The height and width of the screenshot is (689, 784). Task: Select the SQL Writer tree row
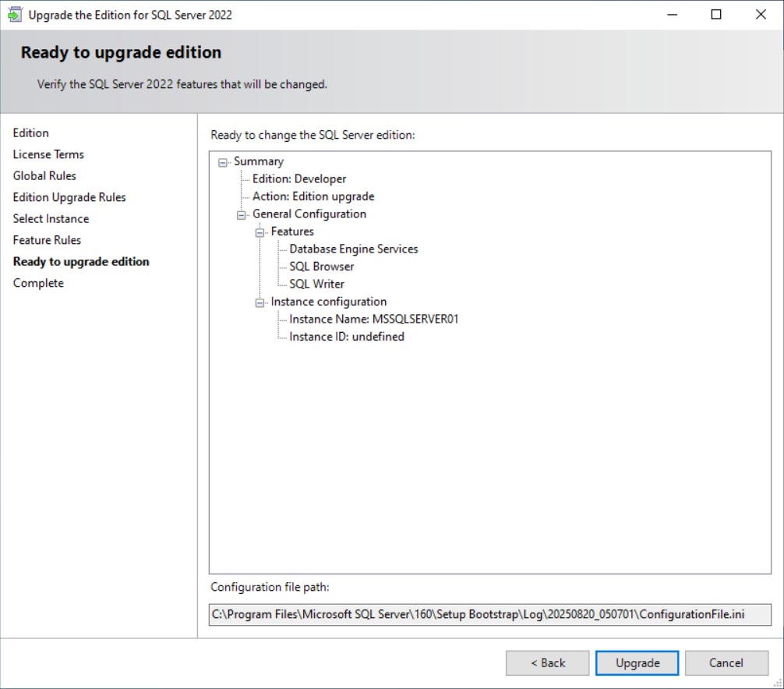click(x=316, y=284)
